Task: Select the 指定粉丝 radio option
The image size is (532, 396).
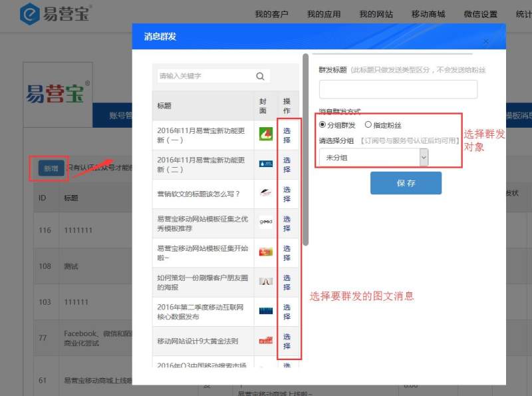Action: pos(368,125)
